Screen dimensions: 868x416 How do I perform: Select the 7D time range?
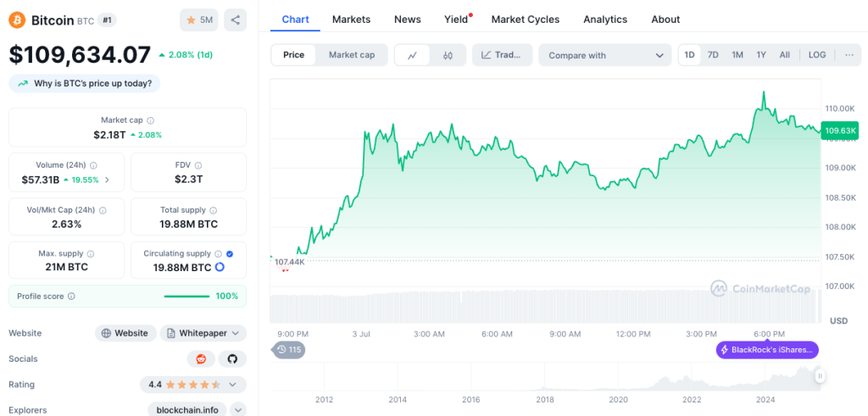(x=713, y=55)
